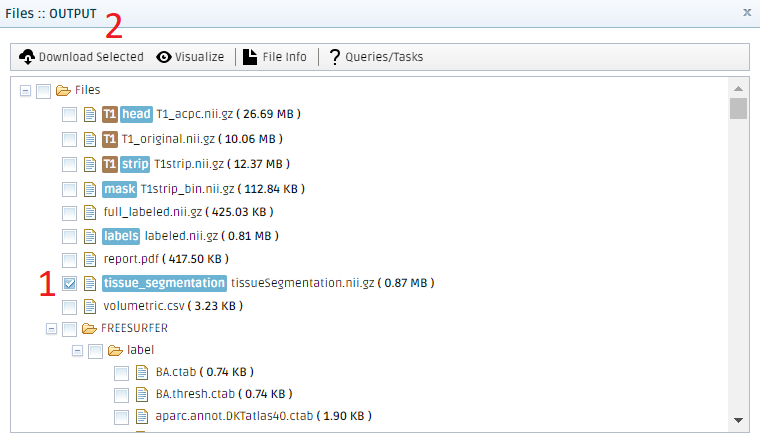The image size is (760, 442).
Task: Click the aparc.annot.DKTatlas40.ctab filename
Action: tap(234, 416)
